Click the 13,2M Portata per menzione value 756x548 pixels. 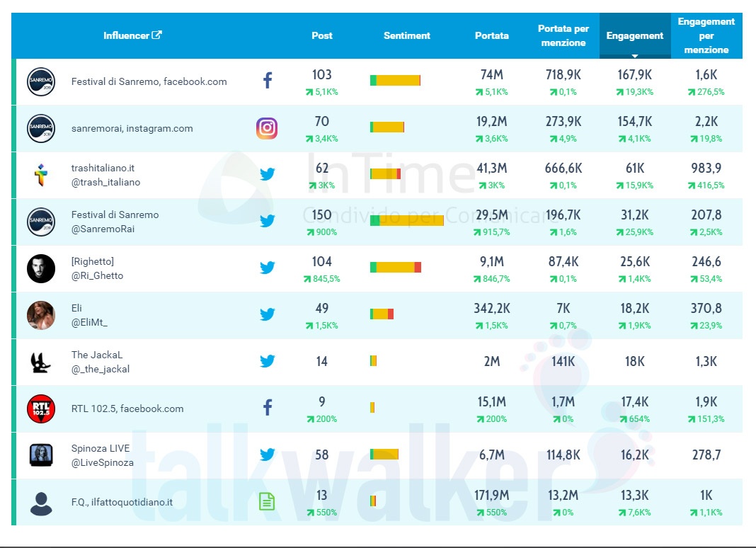[563, 496]
